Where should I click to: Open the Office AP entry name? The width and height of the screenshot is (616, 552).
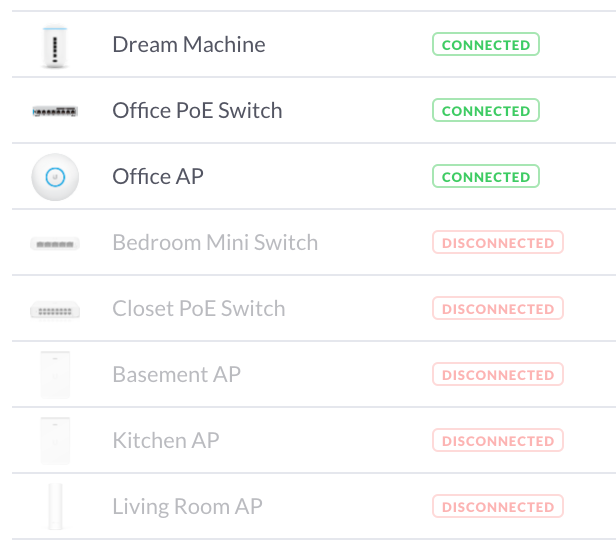(158, 176)
